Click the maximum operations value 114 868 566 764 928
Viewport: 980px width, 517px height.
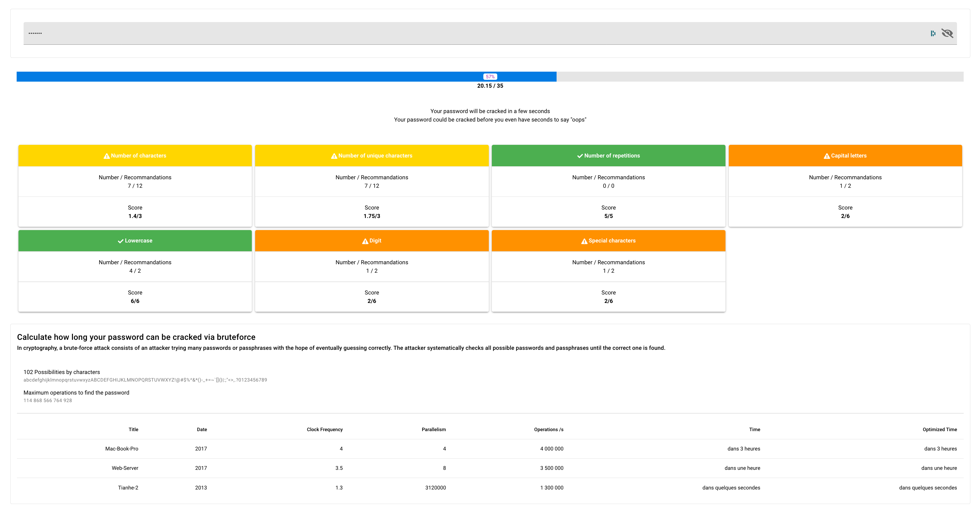pyautogui.click(x=48, y=401)
